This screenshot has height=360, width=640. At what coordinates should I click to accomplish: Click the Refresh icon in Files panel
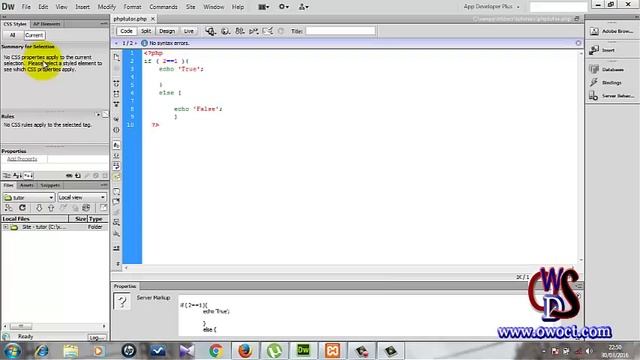(x=22, y=208)
